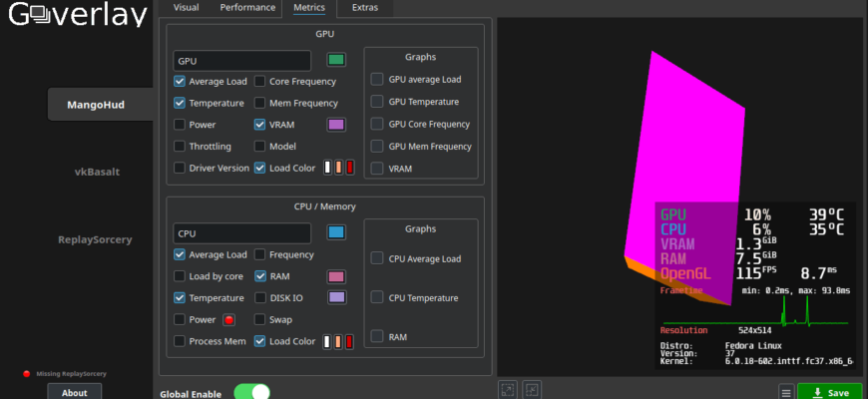This screenshot has width=868, height=399.
Task: Enable RAM graph checkbox
Action: (x=377, y=336)
